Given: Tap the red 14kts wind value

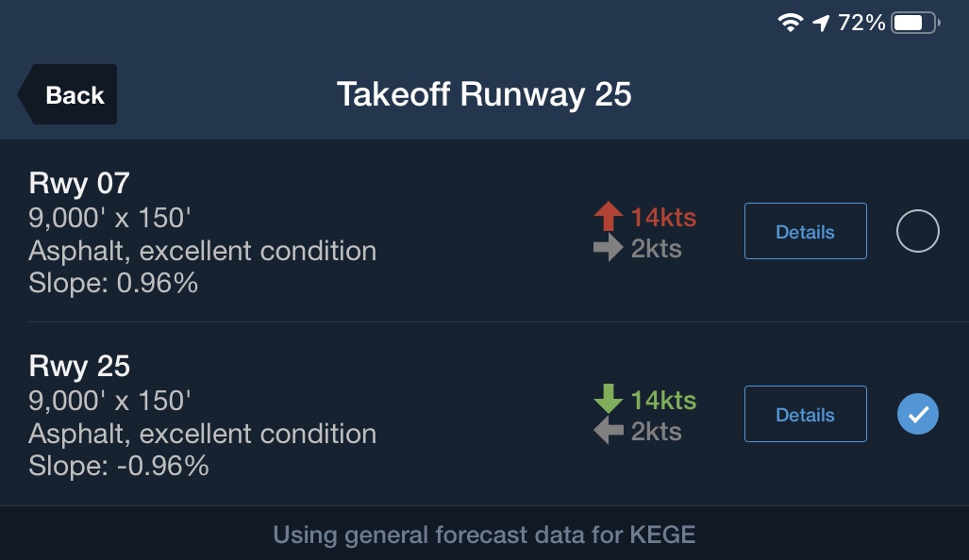Looking at the screenshot, I should pyautogui.click(x=663, y=218).
